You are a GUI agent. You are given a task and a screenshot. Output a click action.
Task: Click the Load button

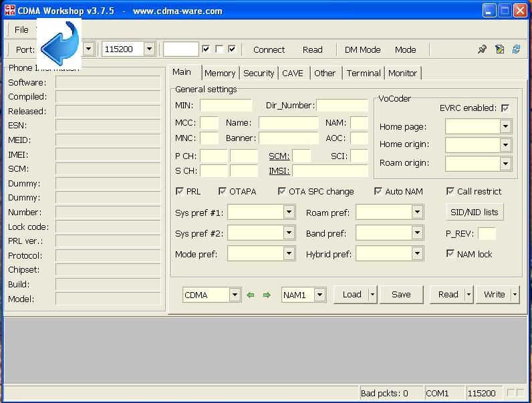pyautogui.click(x=352, y=295)
